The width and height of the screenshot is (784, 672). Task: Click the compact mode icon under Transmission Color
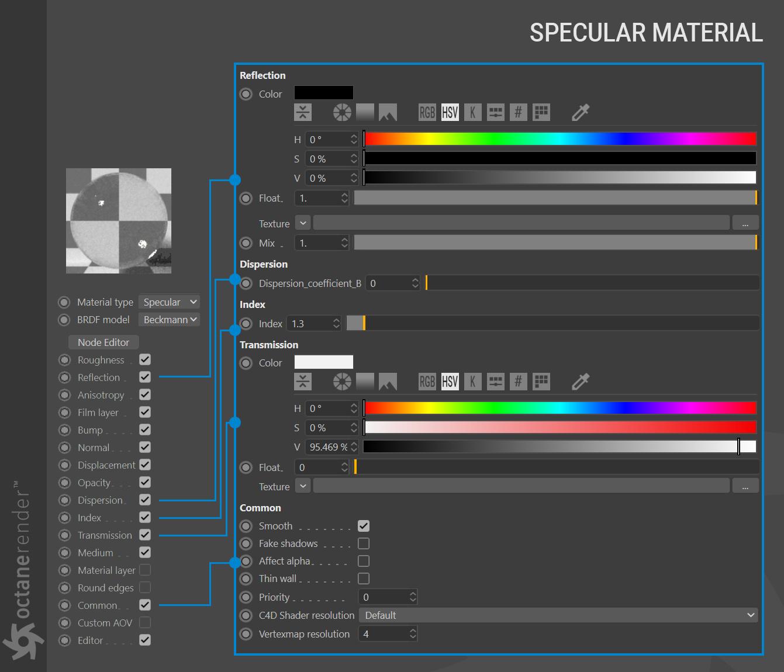coord(303,382)
